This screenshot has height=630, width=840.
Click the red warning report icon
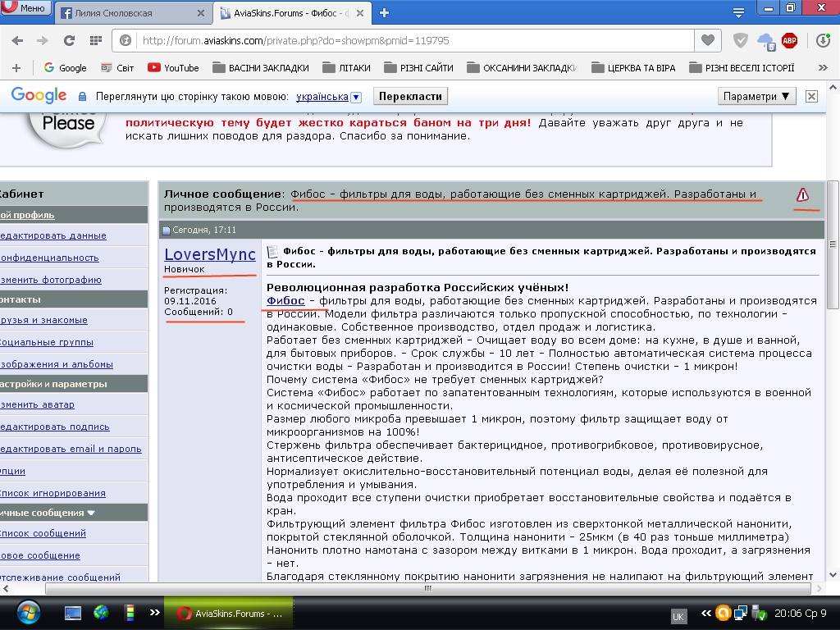click(x=802, y=194)
